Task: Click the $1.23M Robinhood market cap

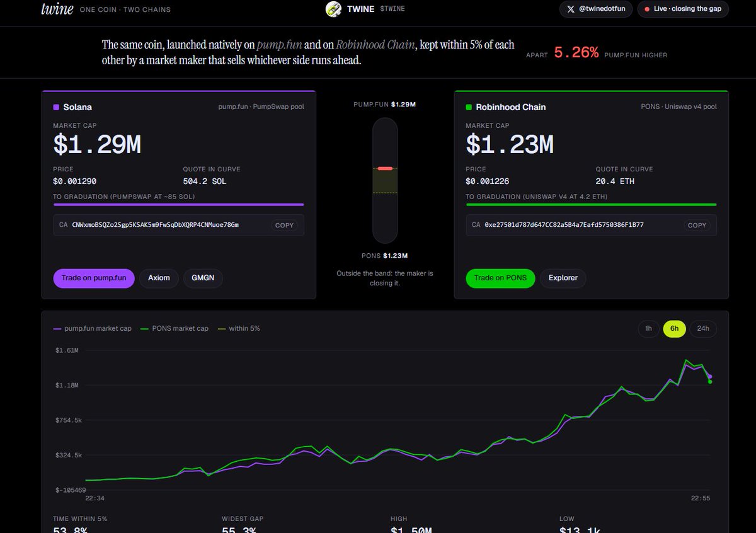Action: click(510, 145)
